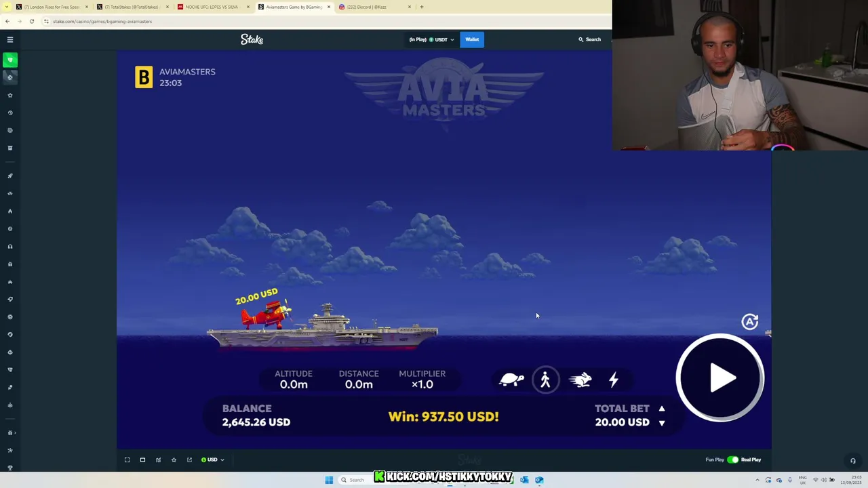Viewport: 868px width, 488px height.
Task: Open Outlook from the taskbar
Action: pos(524,480)
